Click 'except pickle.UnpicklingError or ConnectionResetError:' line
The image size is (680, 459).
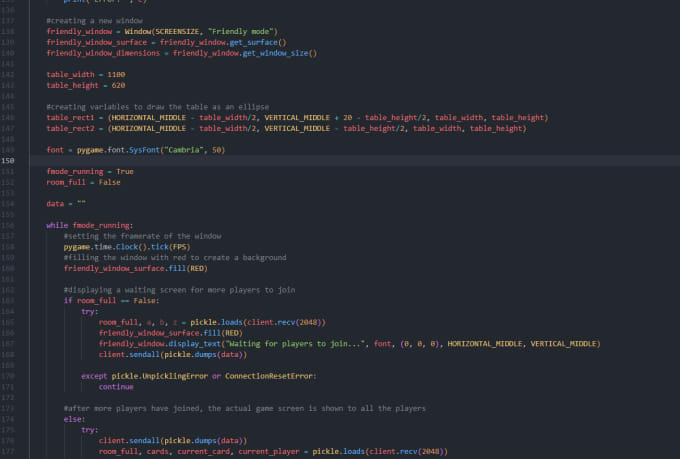[199, 376]
